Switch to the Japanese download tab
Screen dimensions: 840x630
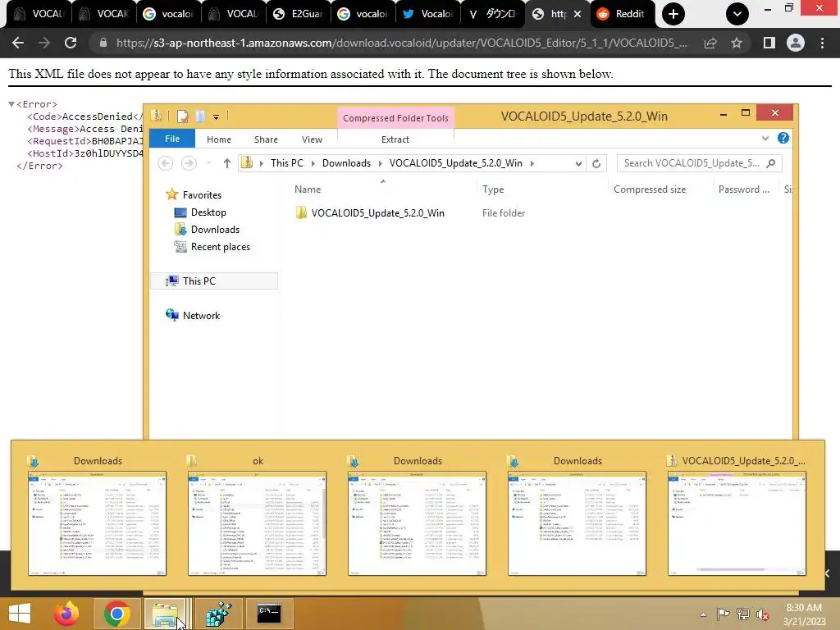point(493,14)
